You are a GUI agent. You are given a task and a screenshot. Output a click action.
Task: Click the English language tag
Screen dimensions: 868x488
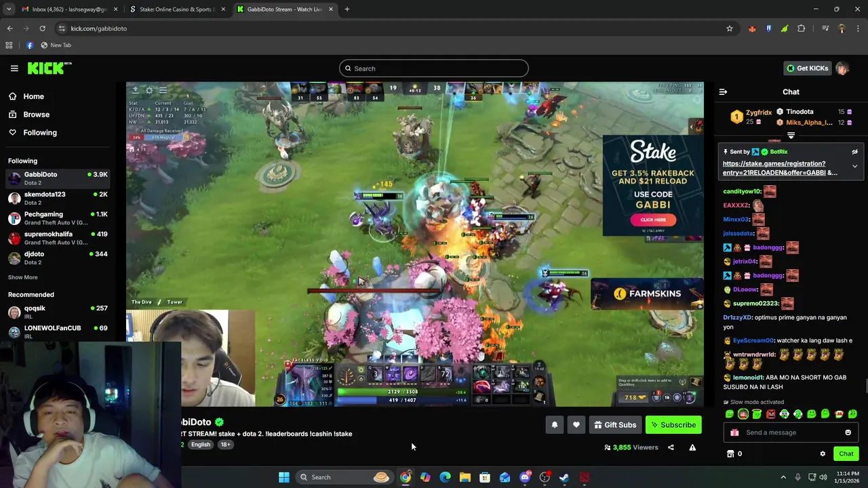tap(201, 445)
